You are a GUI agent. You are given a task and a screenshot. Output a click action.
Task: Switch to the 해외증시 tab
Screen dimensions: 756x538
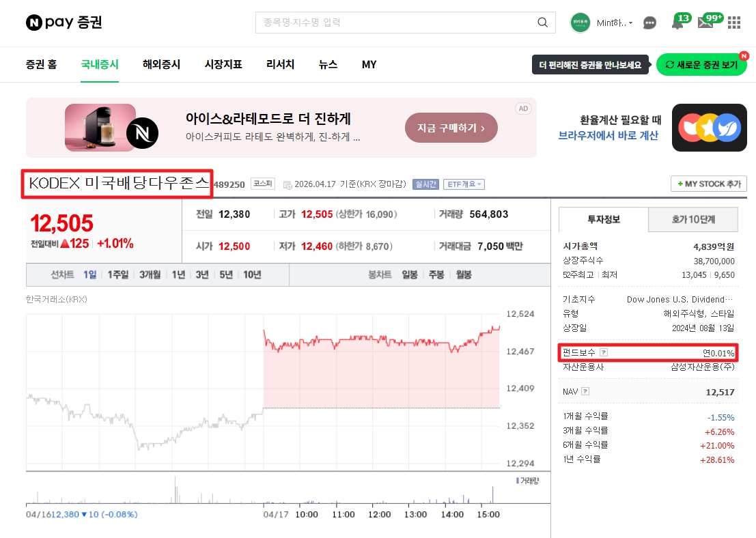161,64
